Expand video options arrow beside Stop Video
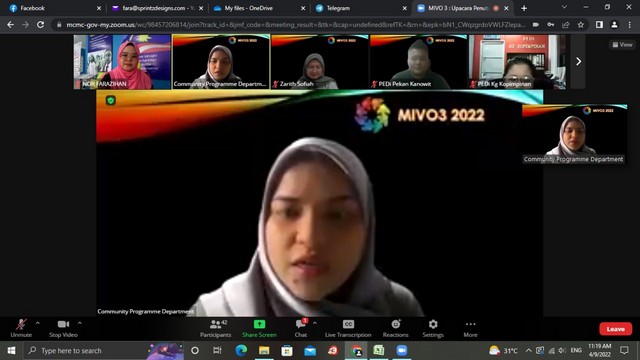The width and height of the screenshot is (640, 360). tap(80, 323)
